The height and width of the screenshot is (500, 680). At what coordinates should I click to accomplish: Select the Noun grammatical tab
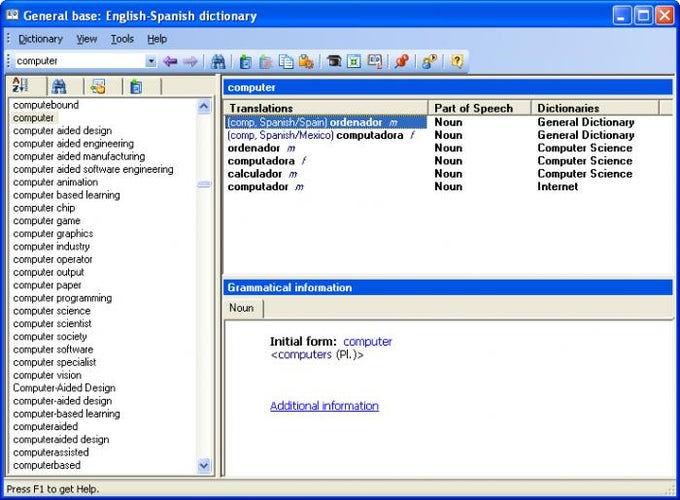tap(242, 308)
